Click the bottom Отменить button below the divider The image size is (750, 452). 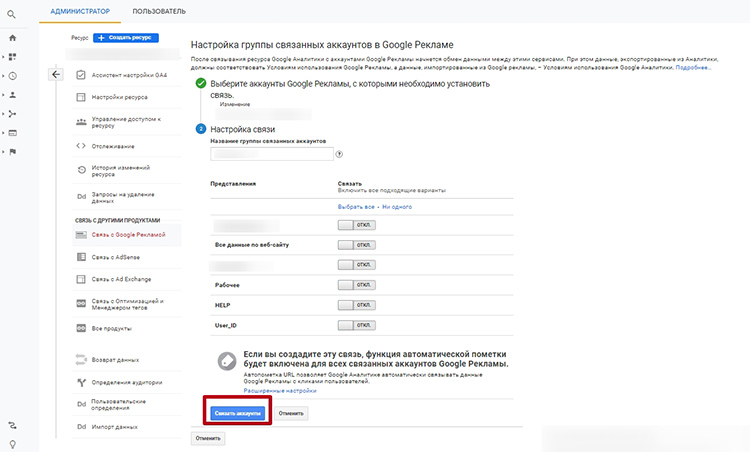[208, 438]
